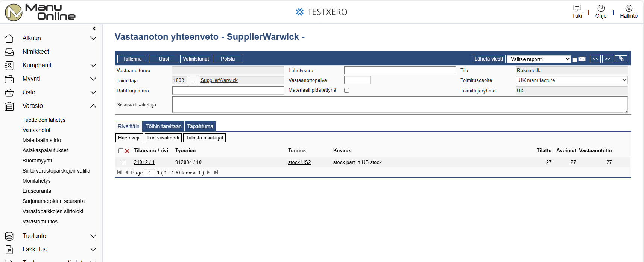Enable the Materiaali pidätettynä checkbox
This screenshot has width=644, height=262.
pyautogui.click(x=346, y=91)
